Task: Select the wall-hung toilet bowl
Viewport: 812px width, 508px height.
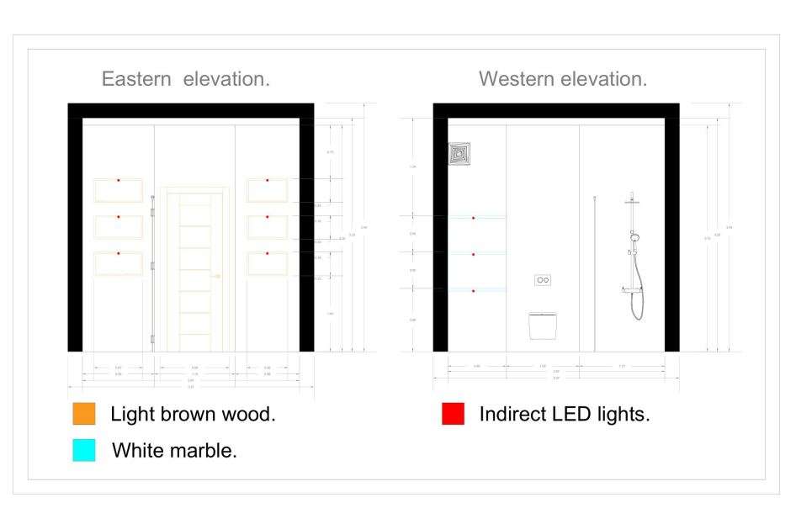Action: point(541,325)
